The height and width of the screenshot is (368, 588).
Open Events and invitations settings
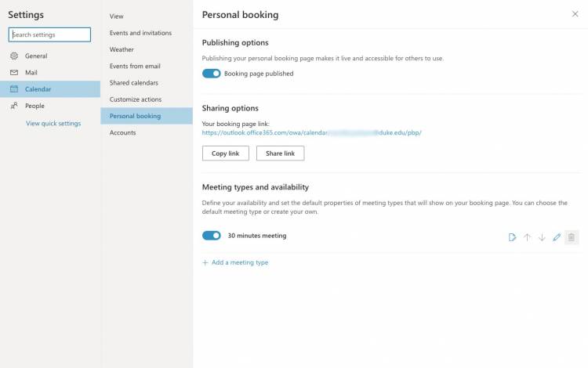pyautogui.click(x=140, y=33)
